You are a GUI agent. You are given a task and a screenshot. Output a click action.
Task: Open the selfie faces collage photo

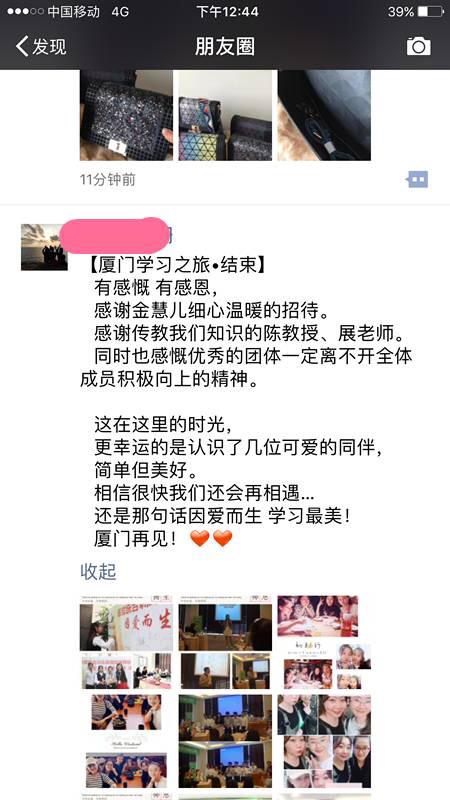[324, 741]
